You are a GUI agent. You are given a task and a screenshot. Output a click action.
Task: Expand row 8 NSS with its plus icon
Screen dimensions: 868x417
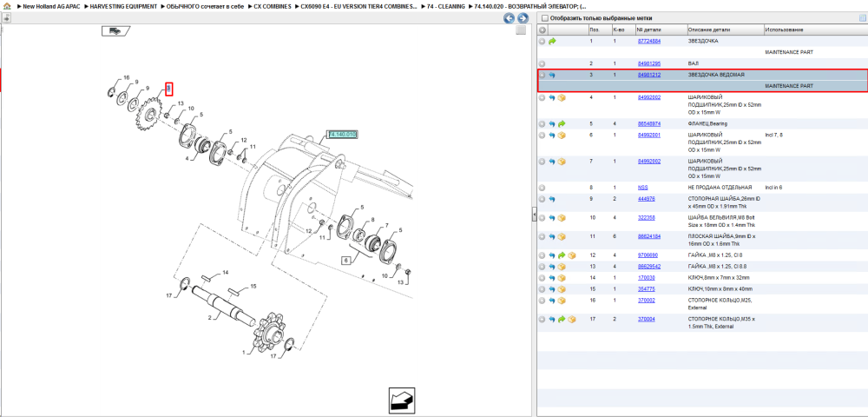(x=542, y=188)
